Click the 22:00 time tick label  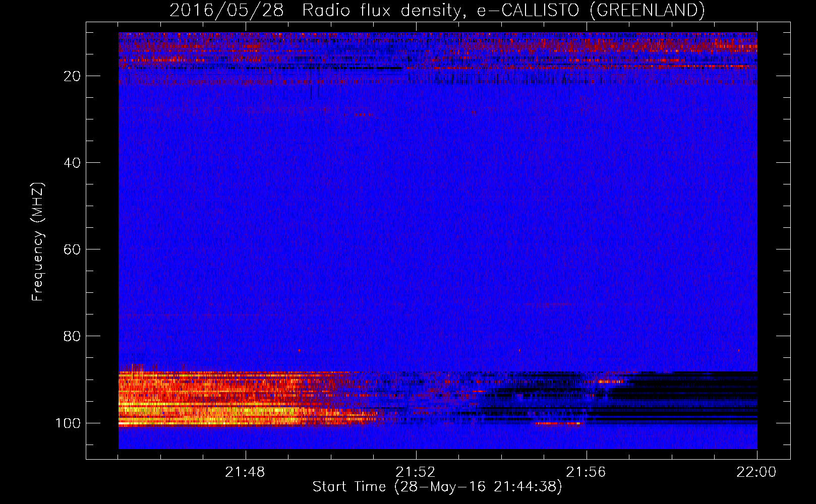point(756,472)
